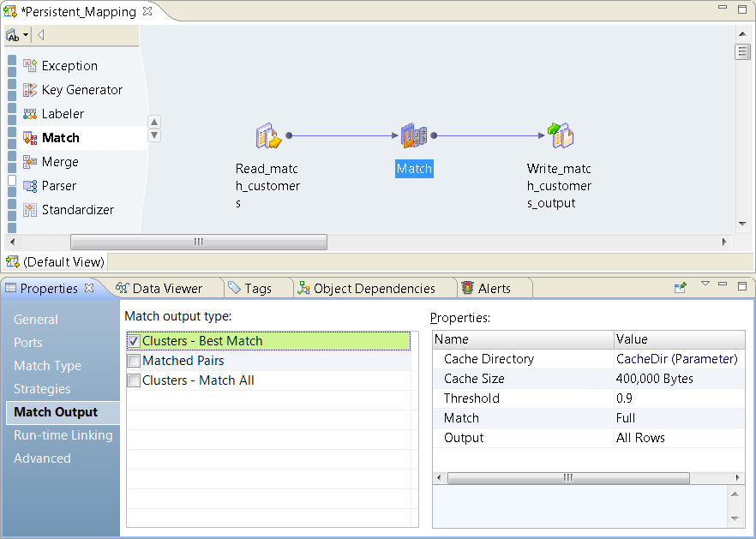
Task: Click the canvas horizontal scrollbar thumb
Action: [x=198, y=243]
